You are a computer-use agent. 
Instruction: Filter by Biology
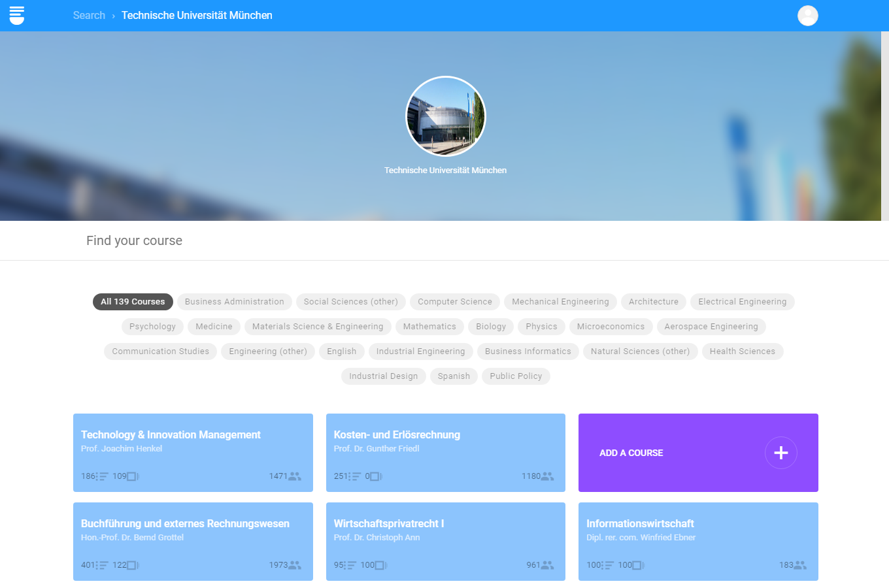tap(491, 327)
